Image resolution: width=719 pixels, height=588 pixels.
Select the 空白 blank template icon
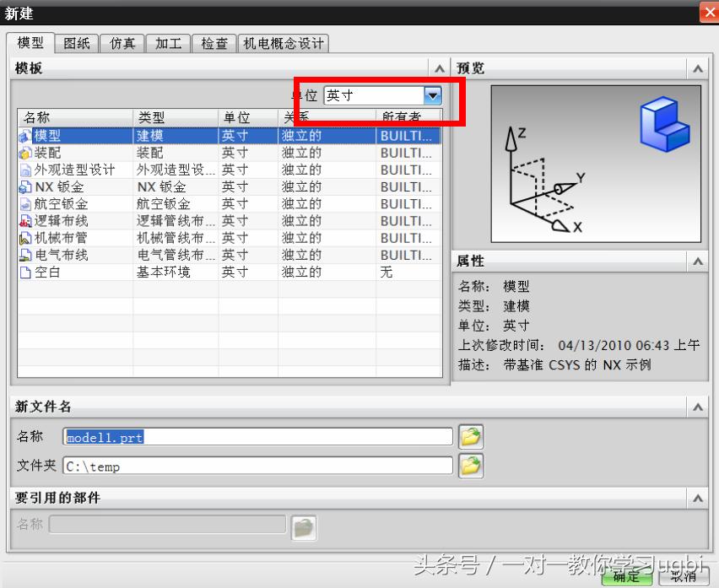25,271
